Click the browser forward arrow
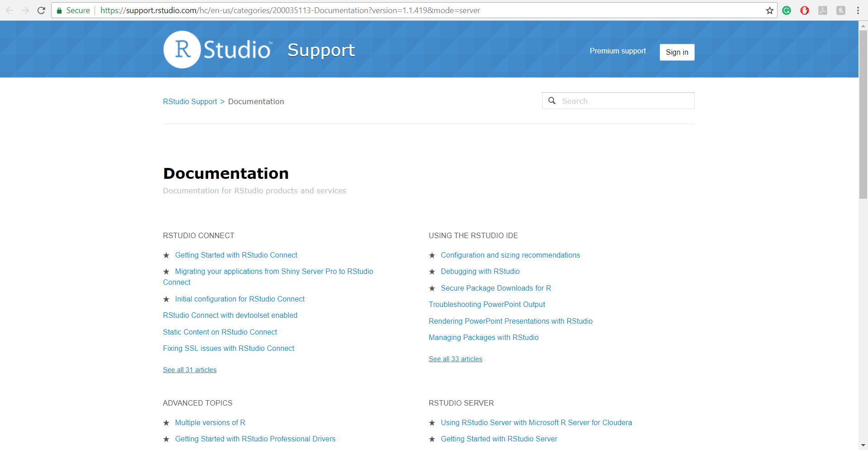This screenshot has height=450, width=868. [x=25, y=10]
